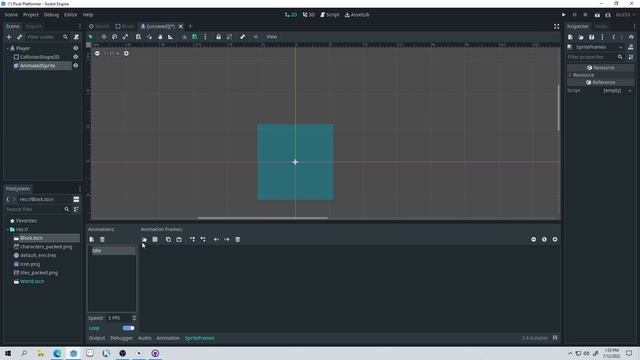
Task: Delete the selected animation frame
Action: pyautogui.click(x=238, y=240)
